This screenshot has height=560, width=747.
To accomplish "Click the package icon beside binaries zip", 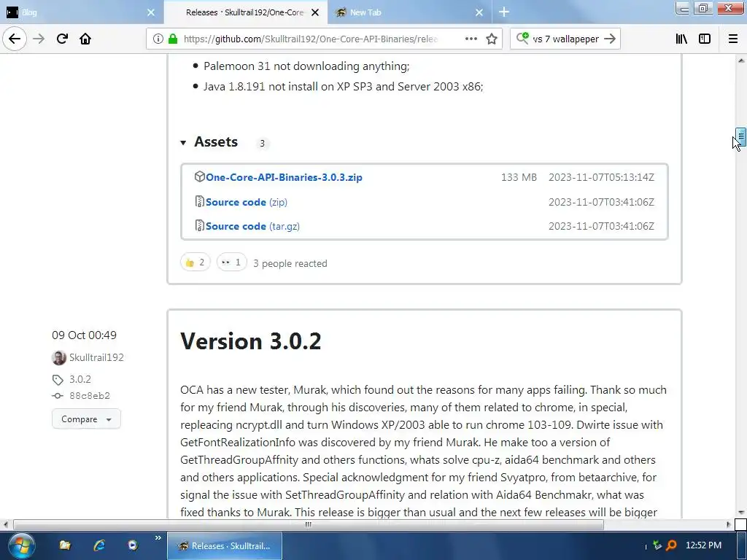I will 200,176.
